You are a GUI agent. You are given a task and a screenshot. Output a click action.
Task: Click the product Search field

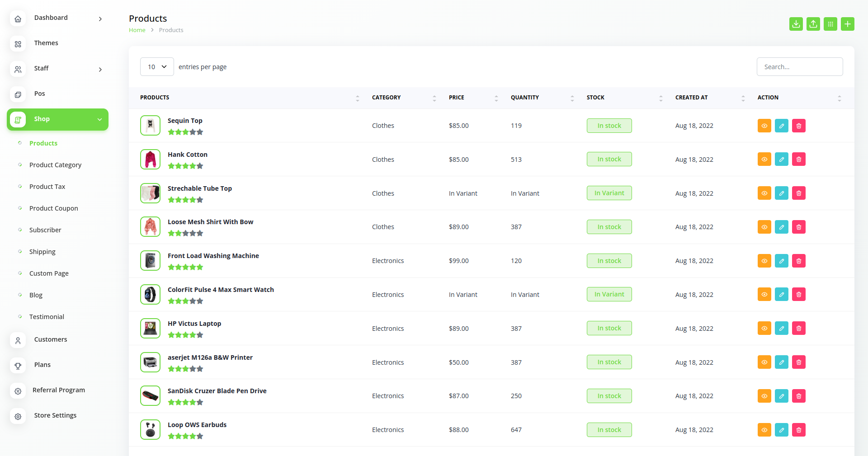pos(799,67)
